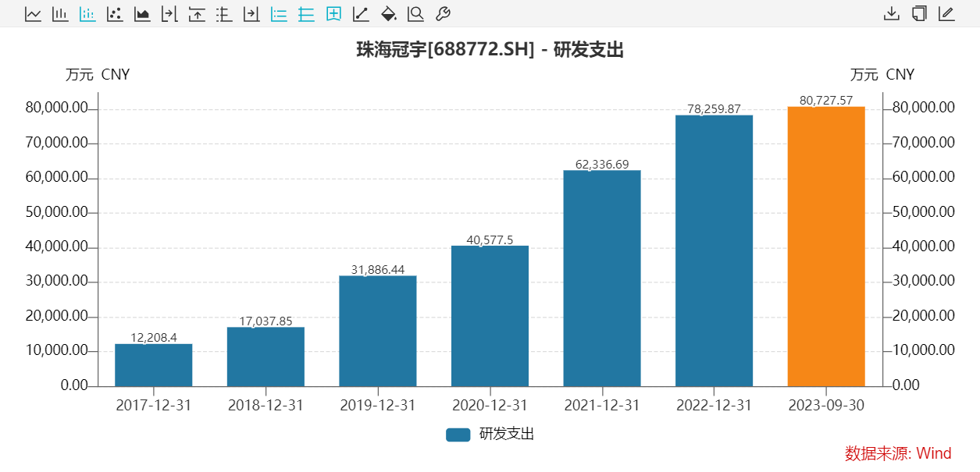This screenshot has height=472, width=980.
Task: Open the paint bucket color fill tool
Action: coord(388,14)
